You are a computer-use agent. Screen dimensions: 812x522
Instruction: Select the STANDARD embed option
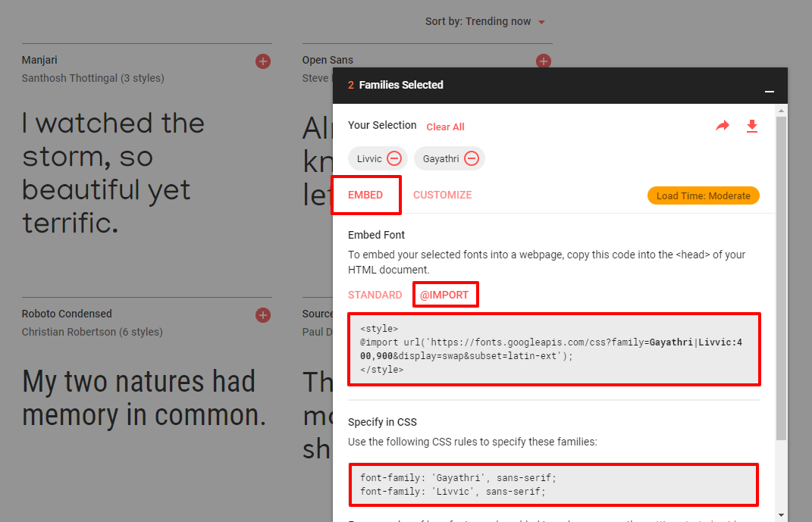[x=375, y=295]
